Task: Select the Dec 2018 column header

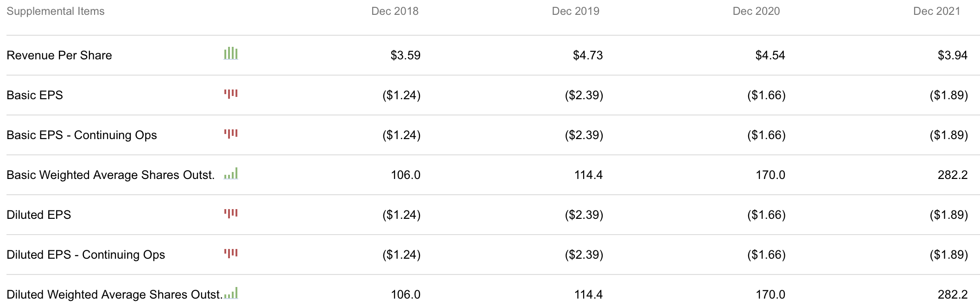Action: (x=395, y=11)
